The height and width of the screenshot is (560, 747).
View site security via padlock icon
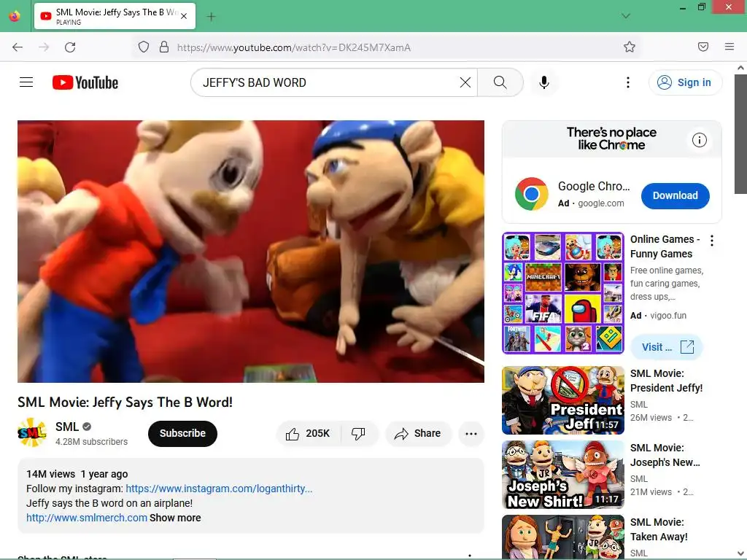pos(164,47)
